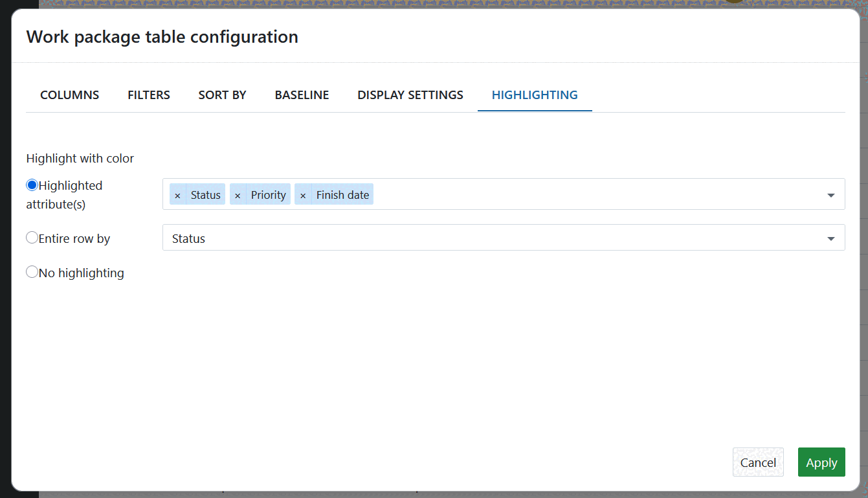The image size is (868, 498).
Task: Open the highlighted attributes dropdown arrow
Action: coord(830,194)
